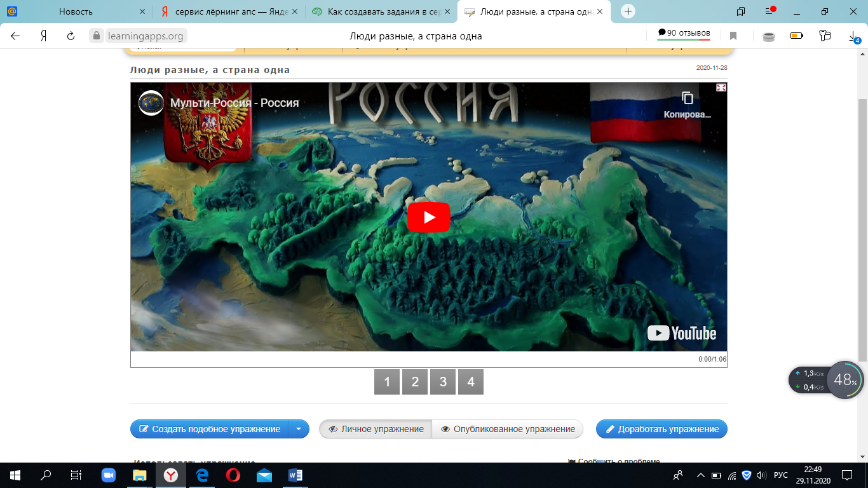Click the Доработать упражнение button
Screen dimensions: 868x488
661,429
